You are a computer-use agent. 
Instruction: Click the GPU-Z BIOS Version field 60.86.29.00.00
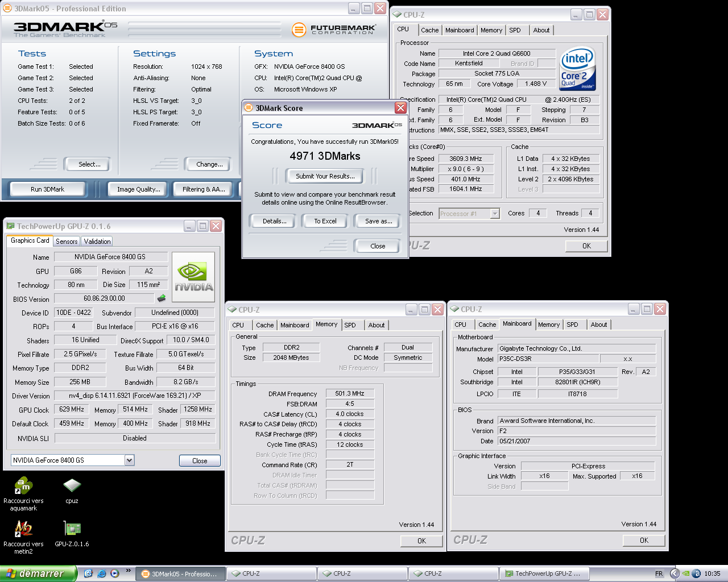[105, 298]
